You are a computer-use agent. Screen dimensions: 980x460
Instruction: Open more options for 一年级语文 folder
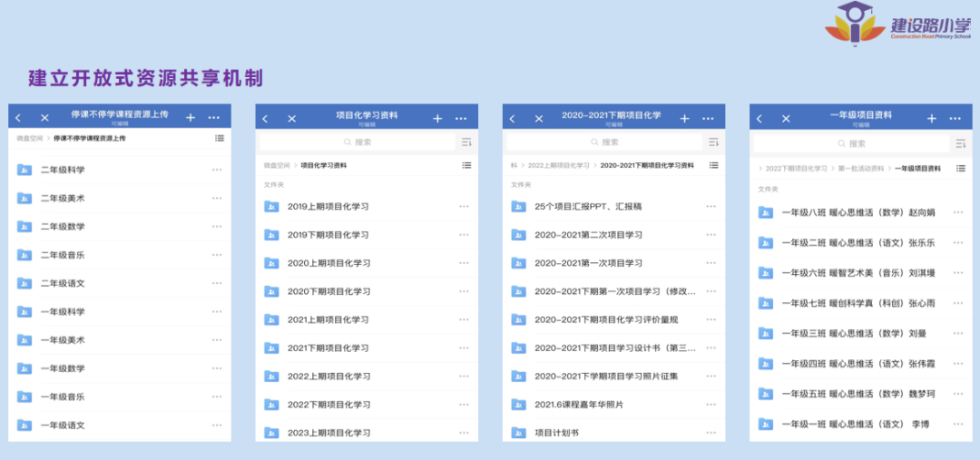pyautogui.click(x=217, y=425)
